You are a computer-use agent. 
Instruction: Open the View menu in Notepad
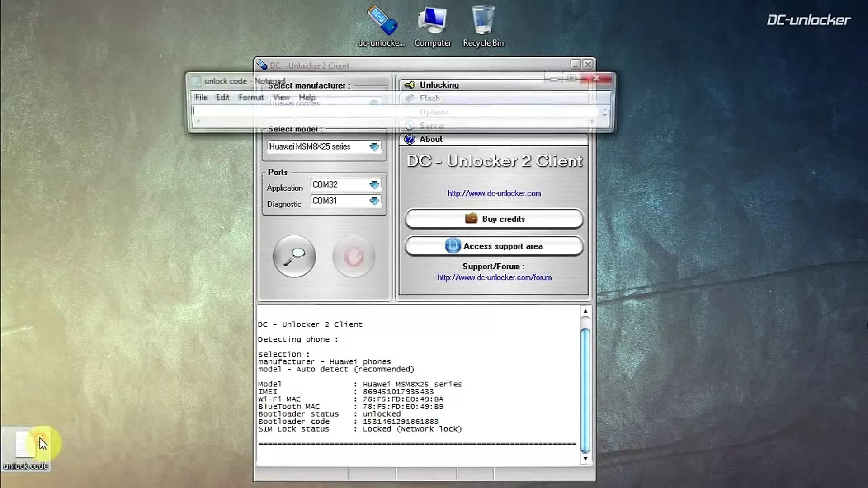coord(281,97)
